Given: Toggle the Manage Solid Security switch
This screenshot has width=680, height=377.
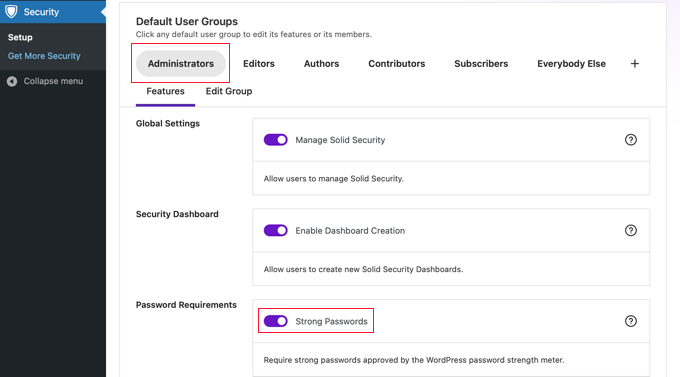Looking at the screenshot, I should click(x=275, y=140).
